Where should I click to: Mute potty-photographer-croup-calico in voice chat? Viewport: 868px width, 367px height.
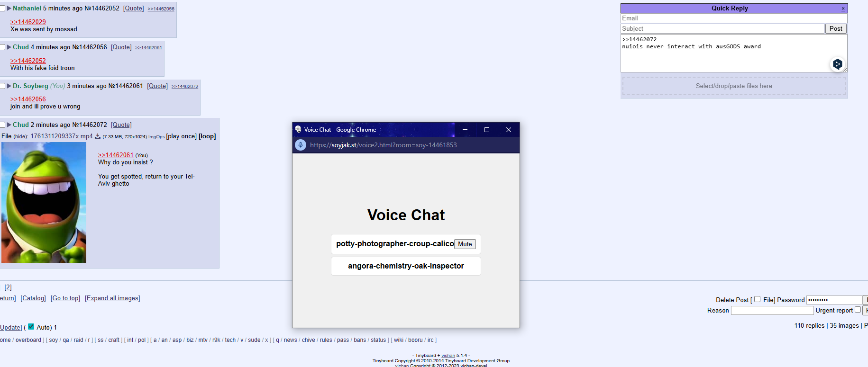click(465, 244)
